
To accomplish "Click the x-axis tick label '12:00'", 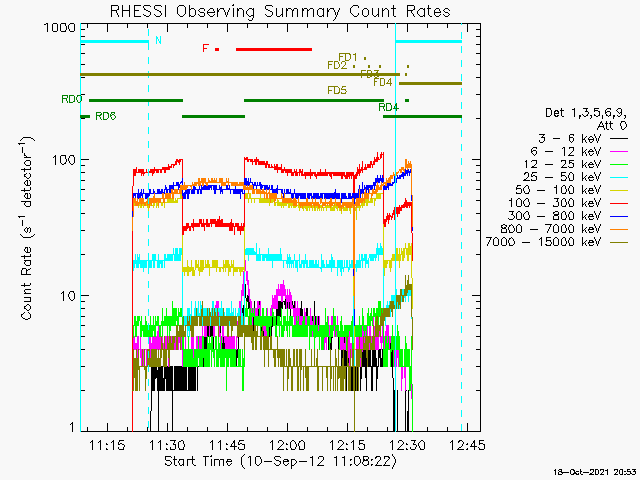I will (287, 444).
